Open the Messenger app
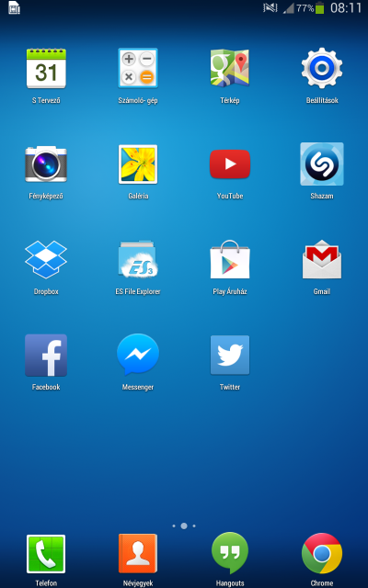 coord(138,355)
